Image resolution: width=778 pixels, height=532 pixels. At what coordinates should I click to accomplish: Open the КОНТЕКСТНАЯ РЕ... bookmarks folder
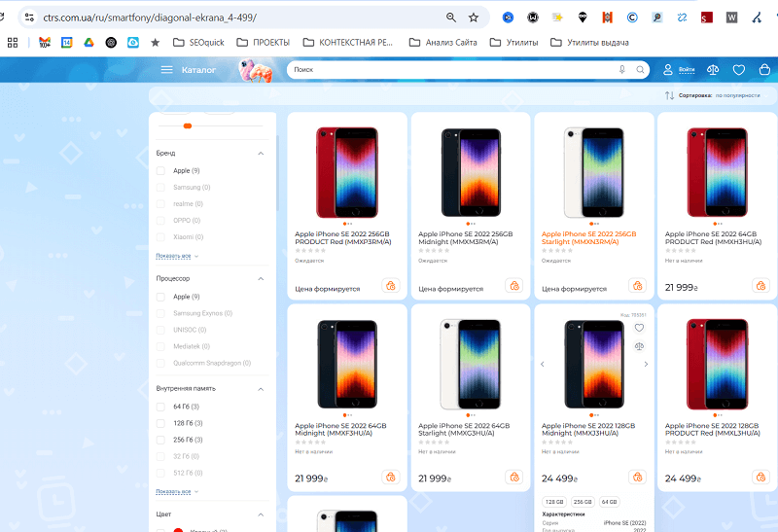348,43
